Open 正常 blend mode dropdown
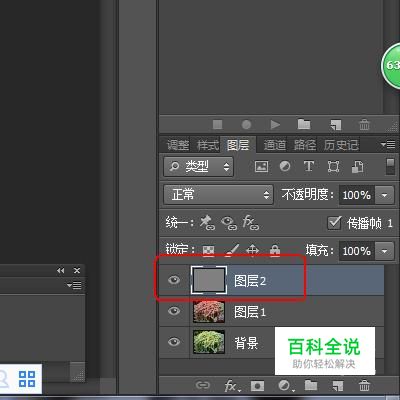 218,195
